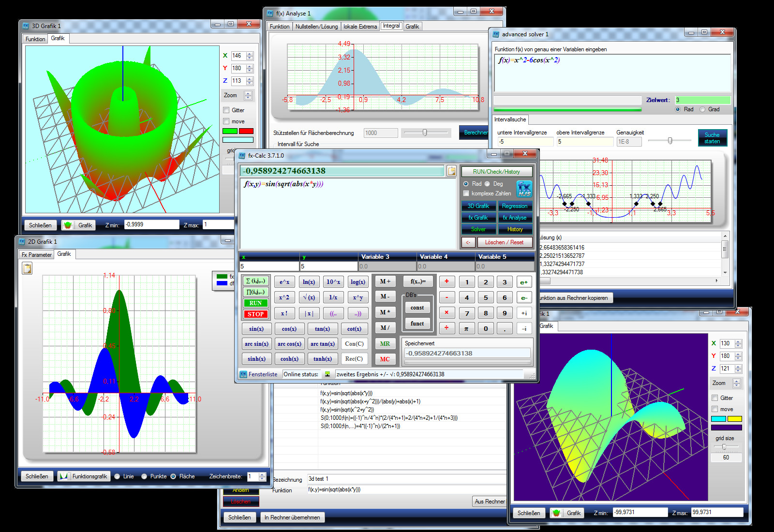Click the fx HJS logo icon in calculator
The image size is (774, 532).
[x=524, y=189]
